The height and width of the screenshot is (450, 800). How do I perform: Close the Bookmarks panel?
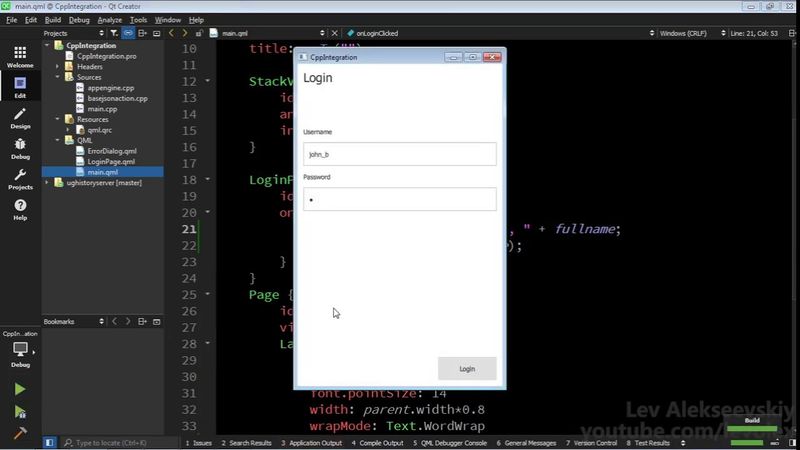pyautogui.click(x=157, y=321)
